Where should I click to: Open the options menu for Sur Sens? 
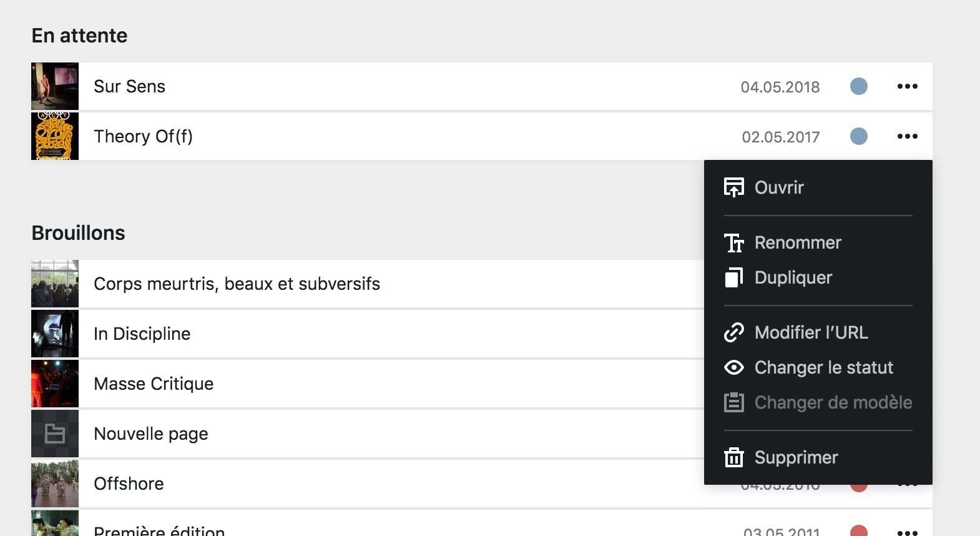click(x=907, y=86)
